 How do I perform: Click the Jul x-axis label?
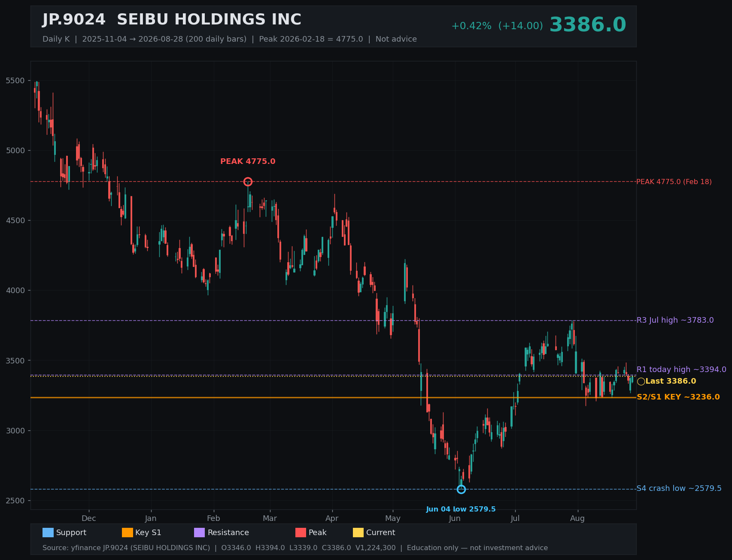[x=515, y=518]
